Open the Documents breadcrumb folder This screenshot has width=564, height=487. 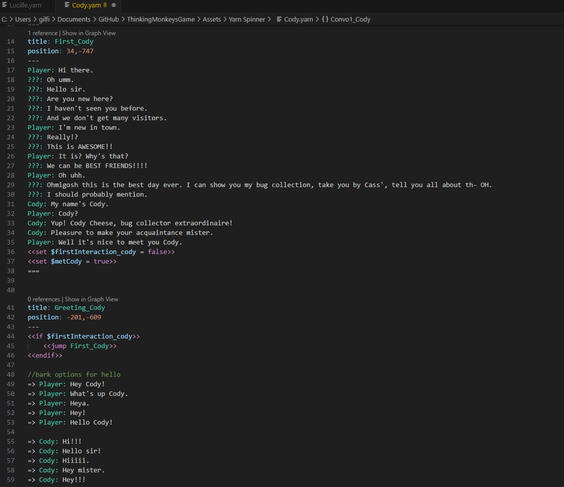(74, 19)
